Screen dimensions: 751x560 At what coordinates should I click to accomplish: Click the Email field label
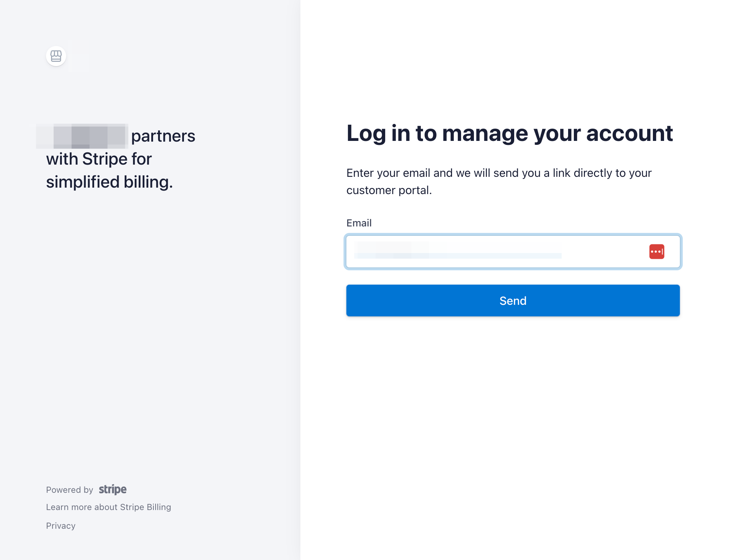(x=359, y=223)
